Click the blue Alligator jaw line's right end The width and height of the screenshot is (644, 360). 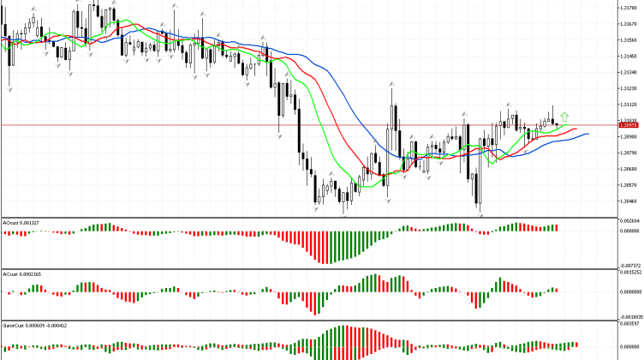click(x=587, y=134)
